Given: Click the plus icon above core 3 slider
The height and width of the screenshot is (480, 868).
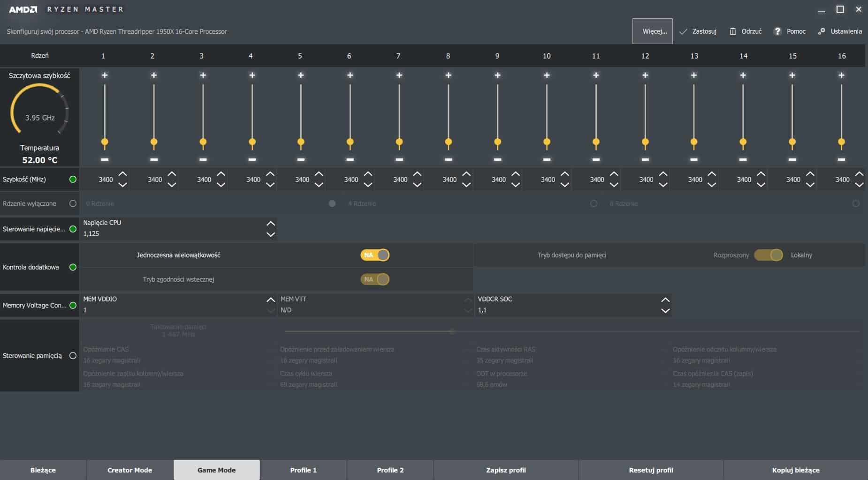Looking at the screenshot, I should [203, 75].
